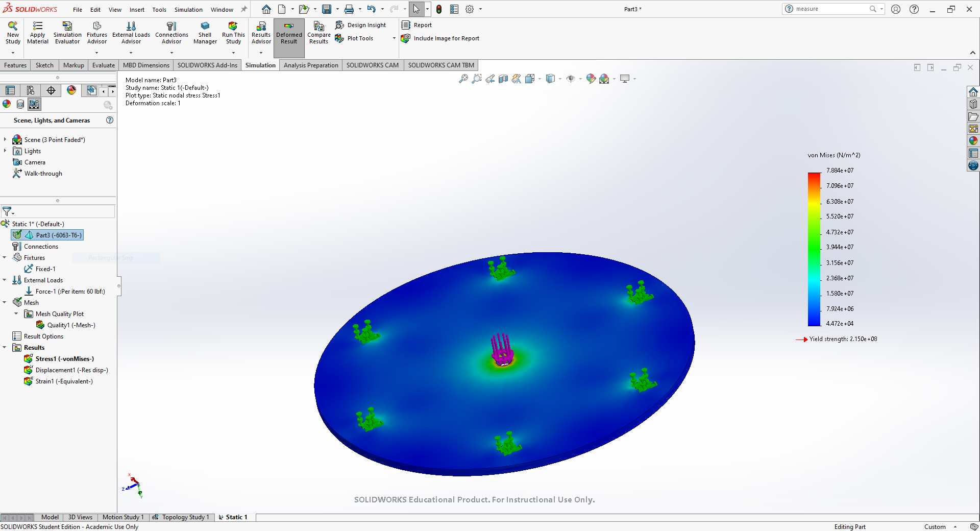Open the Design Insight plot
This screenshot has width=980, height=531.
(360, 25)
